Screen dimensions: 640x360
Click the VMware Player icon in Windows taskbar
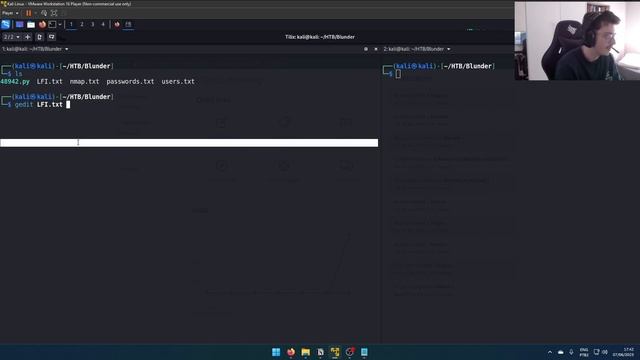[335, 352]
